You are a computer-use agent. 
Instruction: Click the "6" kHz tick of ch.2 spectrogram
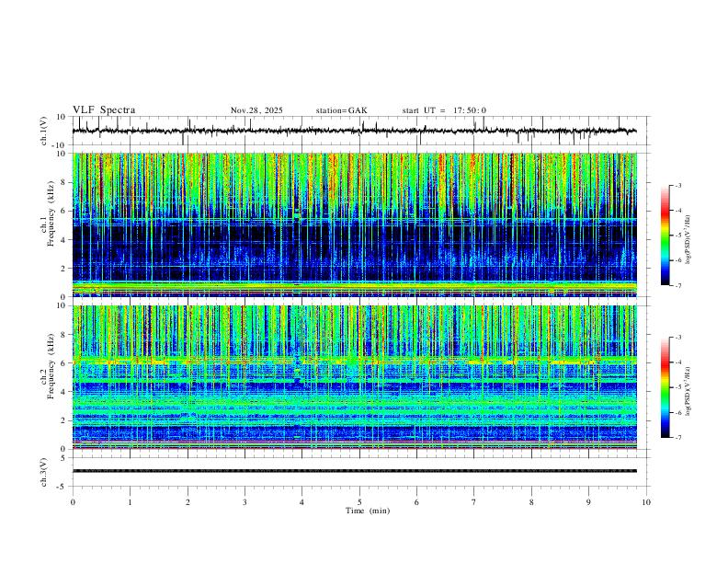63,362
